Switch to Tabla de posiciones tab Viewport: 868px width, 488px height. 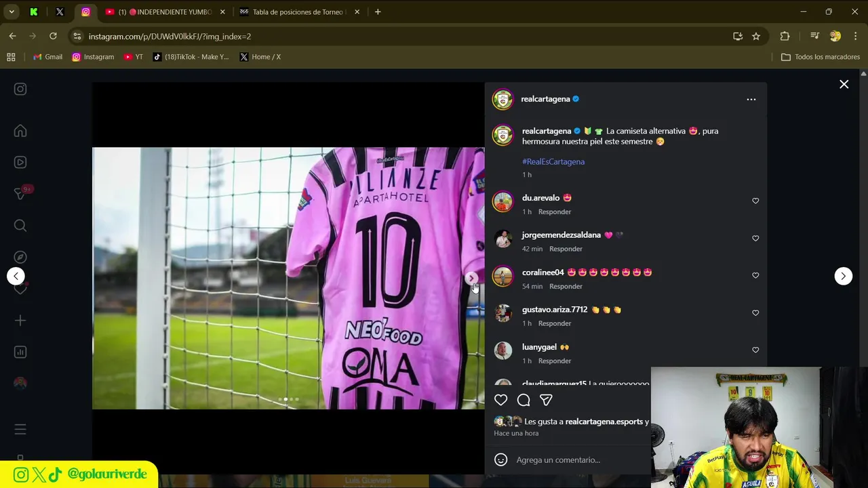pyautogui.click(x=299, y=12)
